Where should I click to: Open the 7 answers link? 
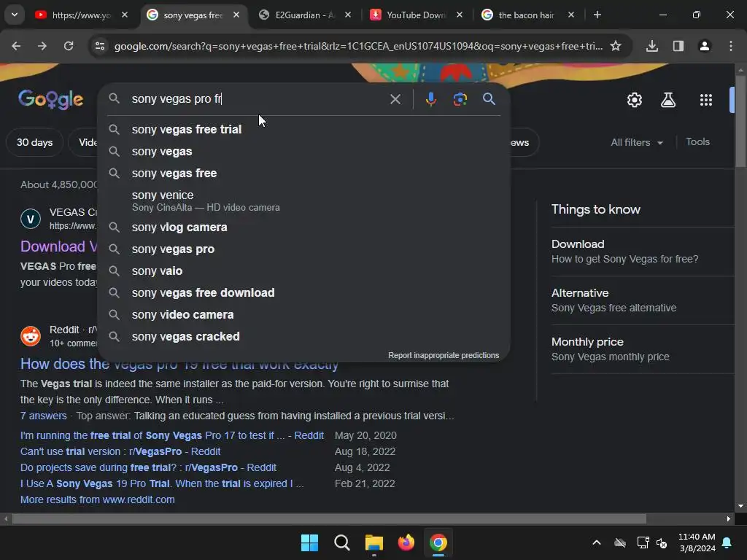43,416
